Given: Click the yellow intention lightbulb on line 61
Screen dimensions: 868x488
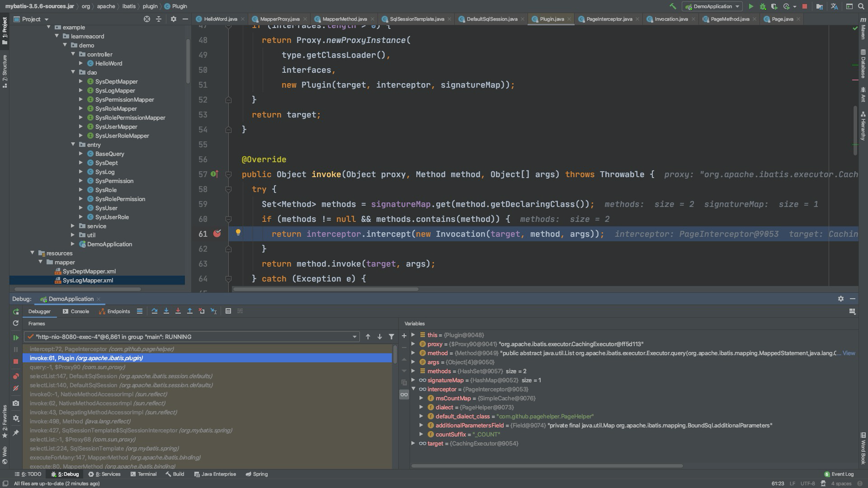Looking at the screenshot, I should pos(238,233).
